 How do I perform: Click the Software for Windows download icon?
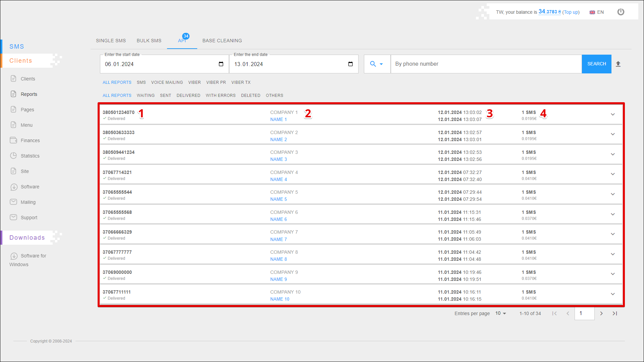(x=14, y=256)
